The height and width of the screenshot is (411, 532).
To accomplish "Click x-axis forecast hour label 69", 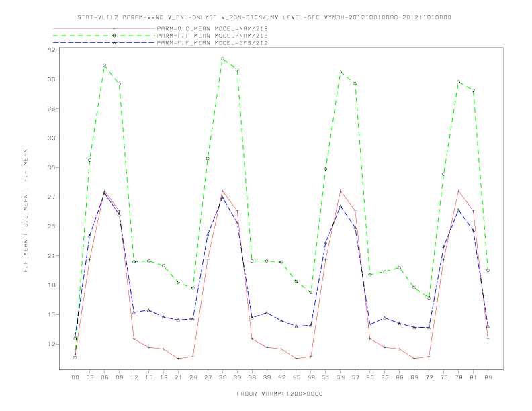I will [x=414, y=377].
